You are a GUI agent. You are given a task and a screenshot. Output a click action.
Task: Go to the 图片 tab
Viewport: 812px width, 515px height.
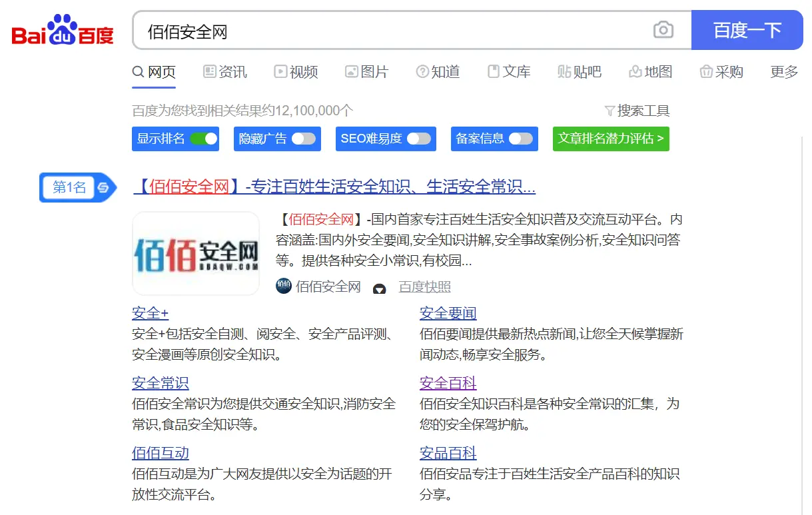pyautogui.click(x=366, y=72)
